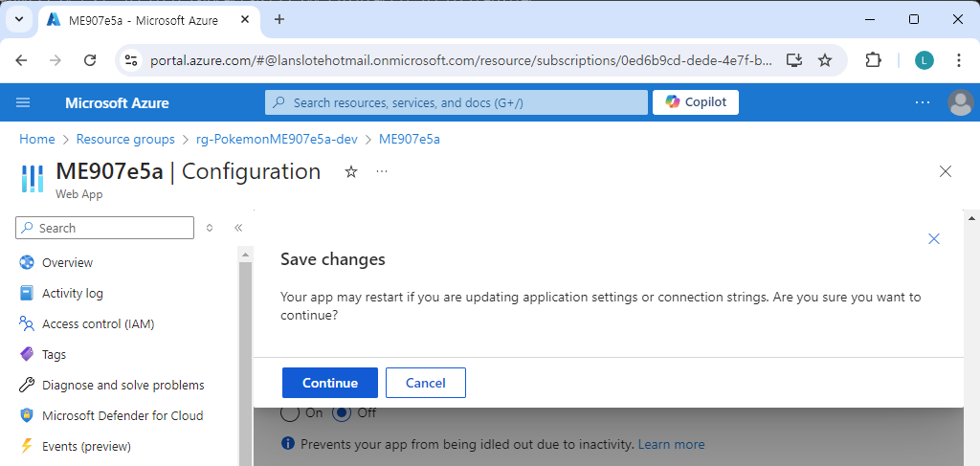Open Activity log in the sidebar
The image size is (980, 466).
tap(73, 293)
